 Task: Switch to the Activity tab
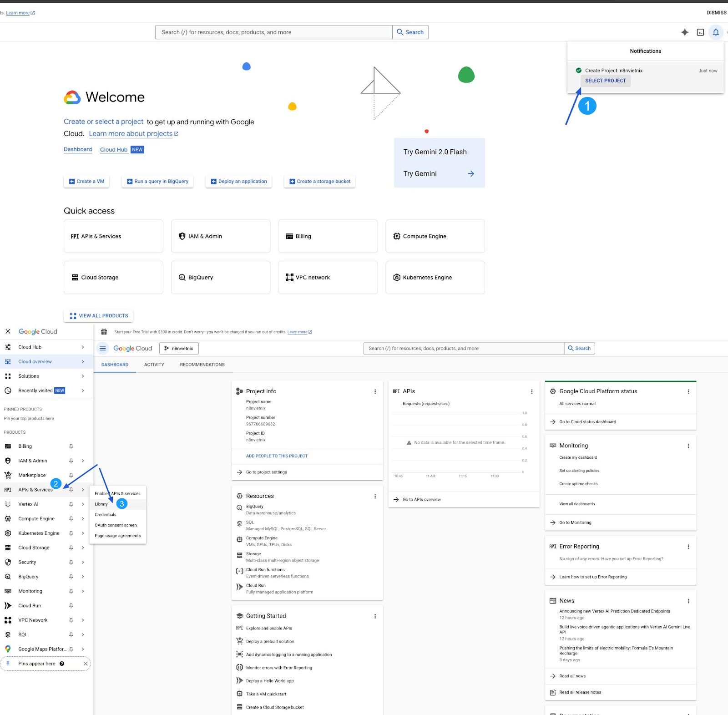[154, 365]
